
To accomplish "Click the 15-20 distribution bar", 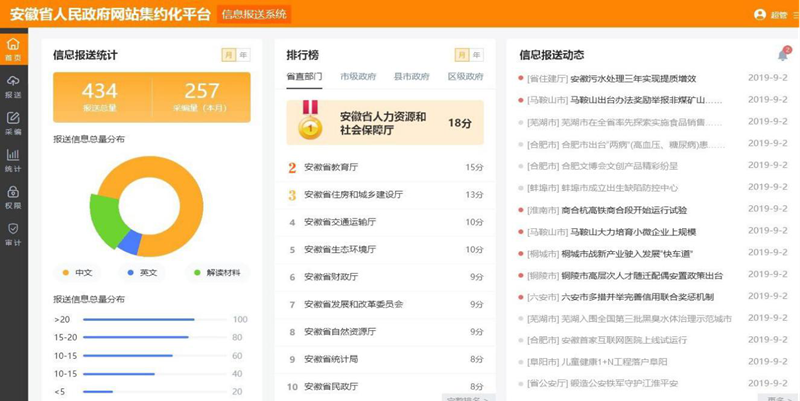I will tap(136, 337).
